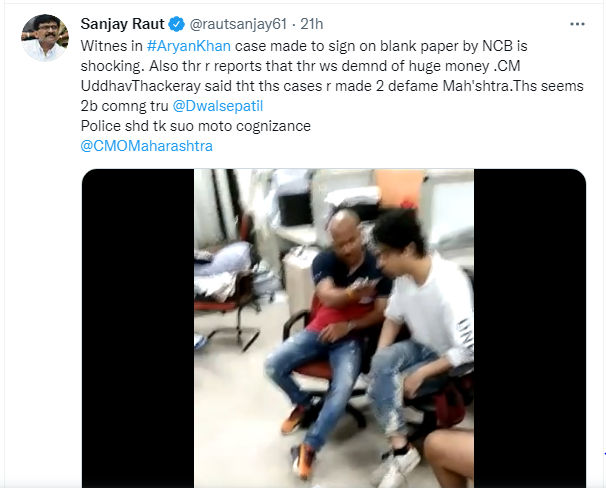Click the blue verified badge icon
Image resolution: width=606 pixels, height=488 pixels.
click(x=177, y=24)
